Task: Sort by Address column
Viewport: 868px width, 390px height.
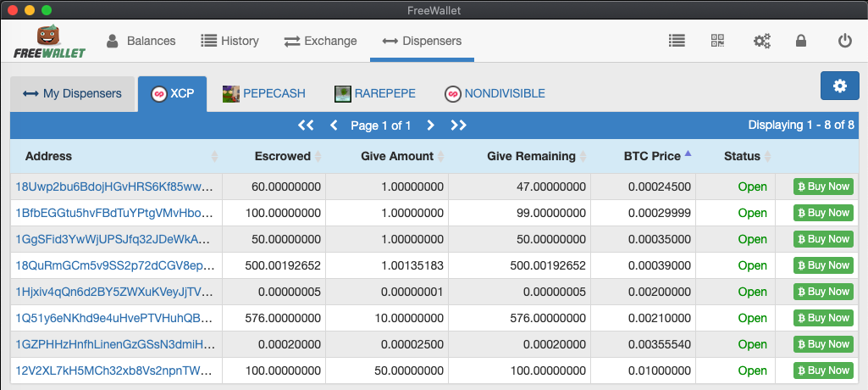Action: (x=116, y=156)
